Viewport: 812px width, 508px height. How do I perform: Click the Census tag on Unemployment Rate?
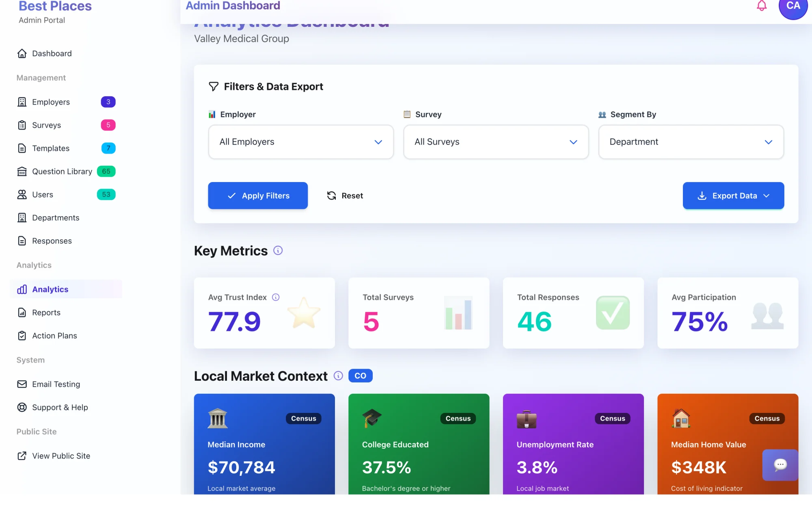pyautogui.click(x=612, y=419)
